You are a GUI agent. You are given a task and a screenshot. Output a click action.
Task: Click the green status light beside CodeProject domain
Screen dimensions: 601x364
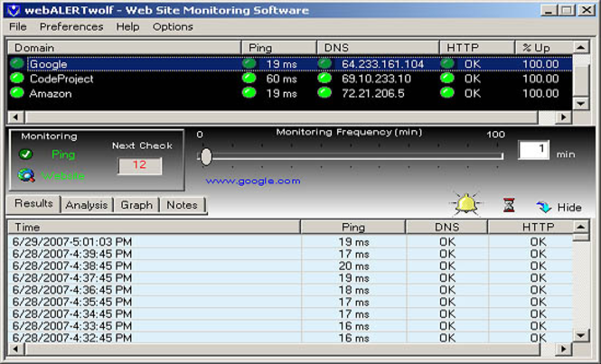pyautogui.click(x=17, y=79)
